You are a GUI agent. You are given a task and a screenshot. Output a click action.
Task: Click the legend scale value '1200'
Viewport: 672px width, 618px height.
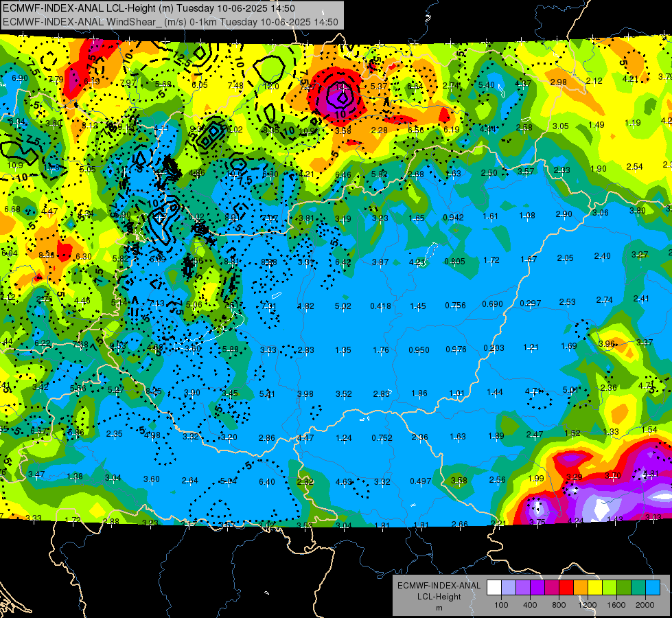click(587, 605)
